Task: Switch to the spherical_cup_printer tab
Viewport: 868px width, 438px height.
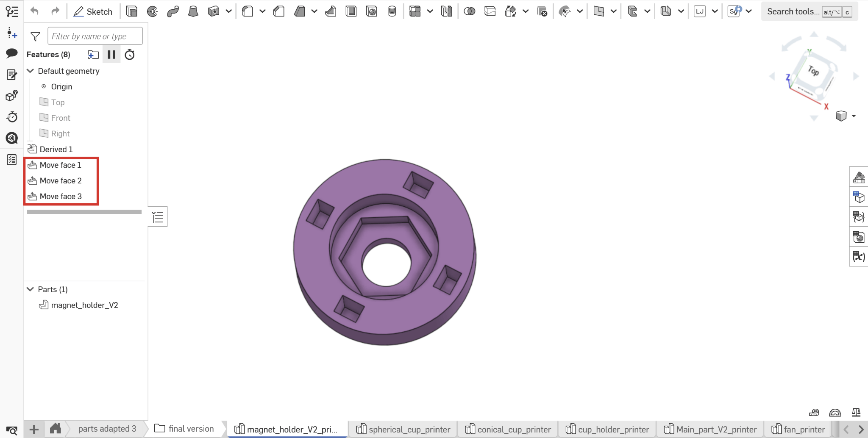Action: point(403,429)
